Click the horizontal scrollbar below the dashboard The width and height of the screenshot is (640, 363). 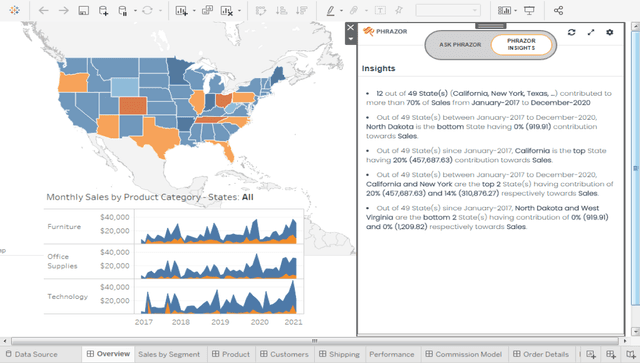pyautogui.click(x=314, y=341)
